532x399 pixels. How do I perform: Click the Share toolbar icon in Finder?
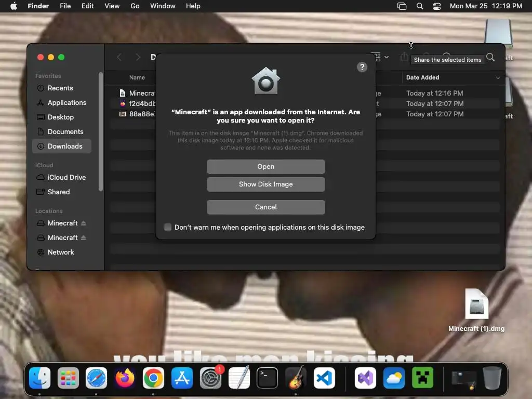tap(404, 57)
